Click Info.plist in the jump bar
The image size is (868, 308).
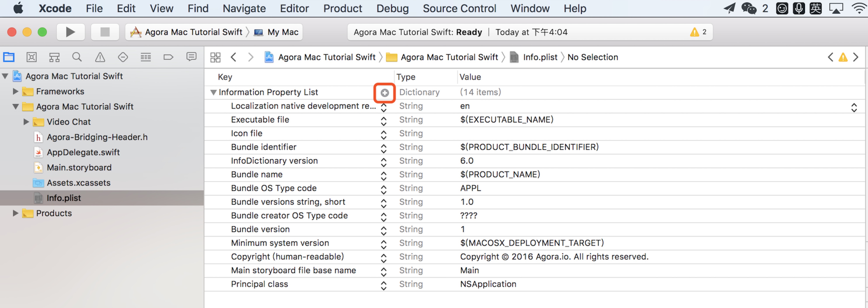(x=534, y=57)
